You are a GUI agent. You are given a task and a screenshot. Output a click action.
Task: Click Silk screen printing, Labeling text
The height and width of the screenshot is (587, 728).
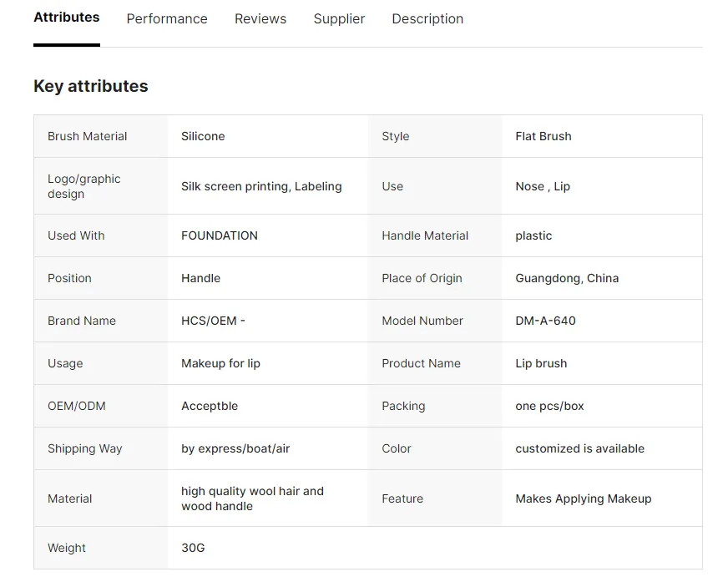[261, 186]
